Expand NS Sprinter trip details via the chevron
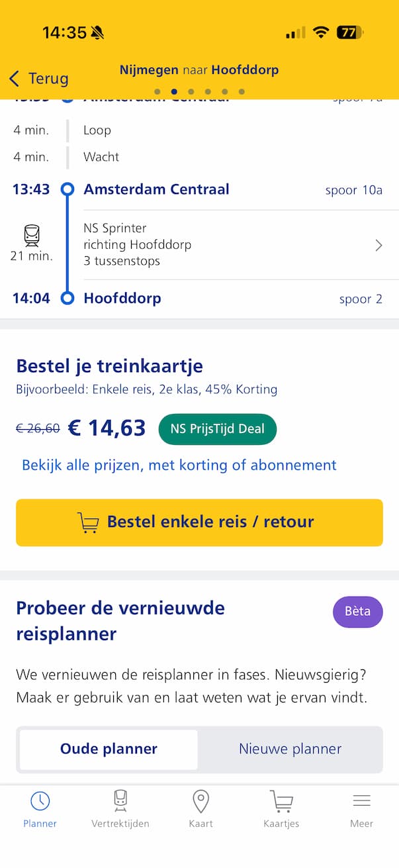Screen dimensions: 399x868 coord(378,245)
